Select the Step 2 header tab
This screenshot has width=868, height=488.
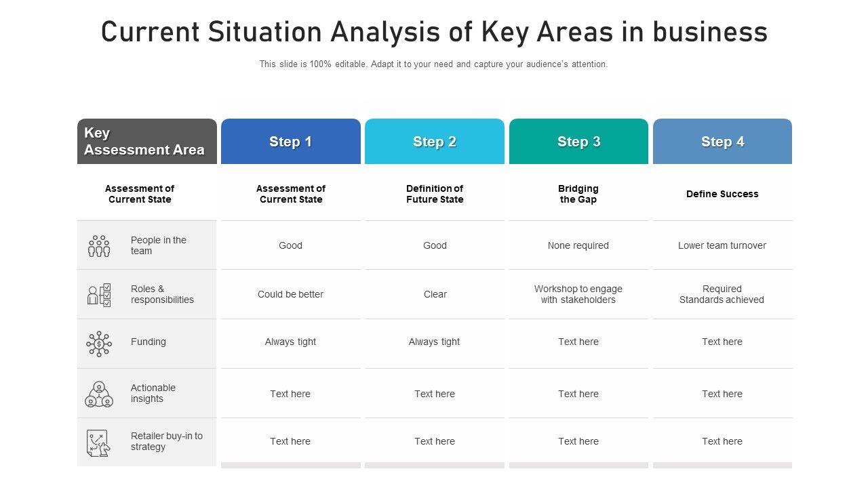coord(435,142)
